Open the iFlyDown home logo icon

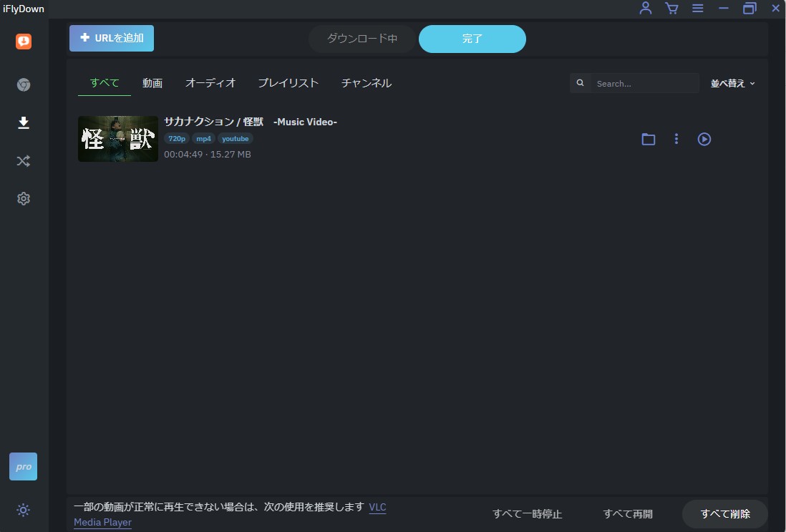click(24, 41)
